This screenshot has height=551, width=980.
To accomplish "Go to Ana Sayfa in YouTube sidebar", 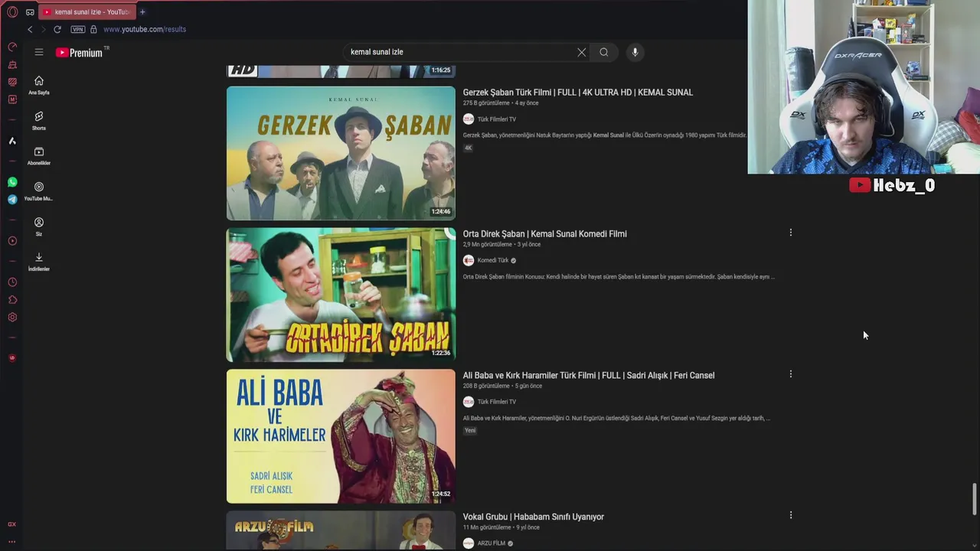I will coord(39,85).
